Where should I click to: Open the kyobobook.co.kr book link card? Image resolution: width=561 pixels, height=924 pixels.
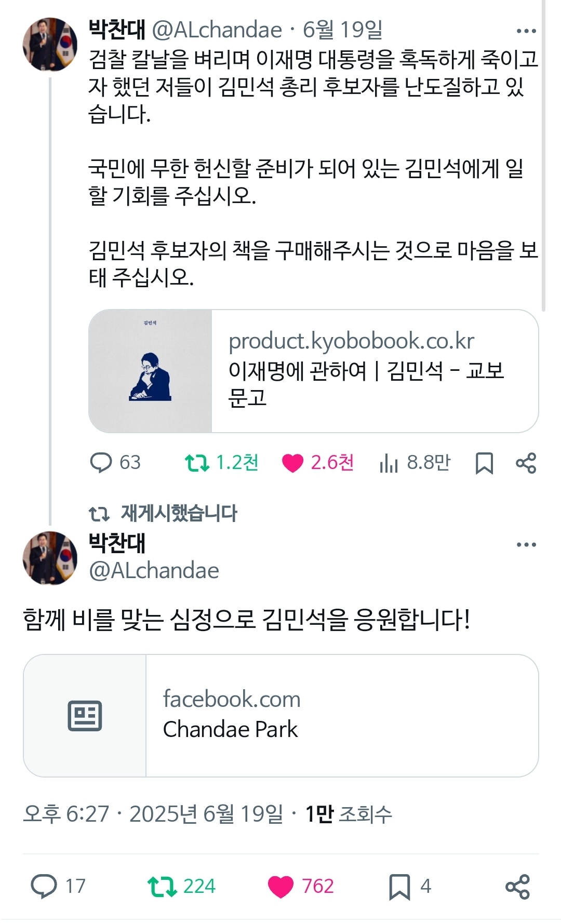click(374, 371)
